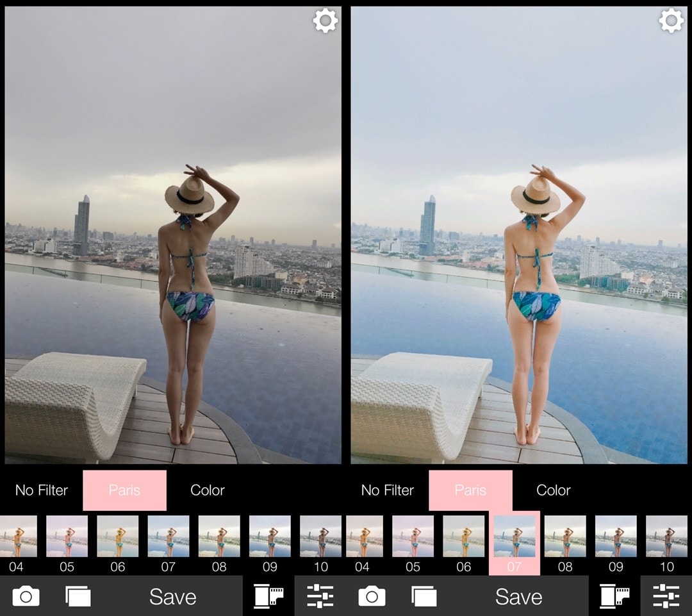
Task: Tap the camera icon on the right screen
Action: coord(372,597)
